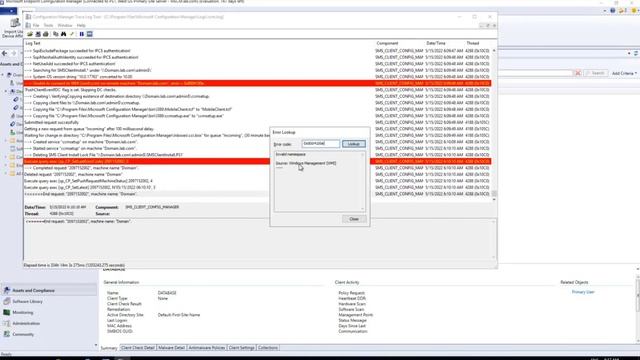640x360 pixels.
Task: Select the 'System OS version string' log row
Action: (x=257, y=77)
